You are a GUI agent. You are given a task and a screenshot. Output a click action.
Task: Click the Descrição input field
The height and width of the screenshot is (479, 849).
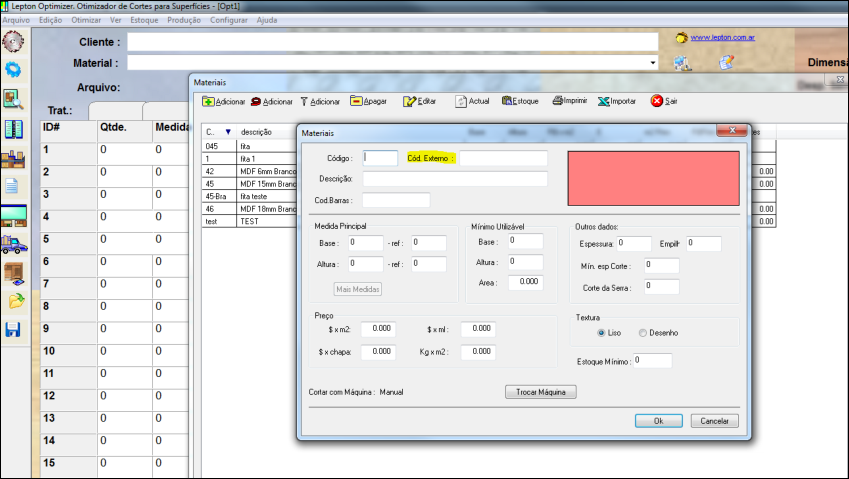[x=455, y=179]
